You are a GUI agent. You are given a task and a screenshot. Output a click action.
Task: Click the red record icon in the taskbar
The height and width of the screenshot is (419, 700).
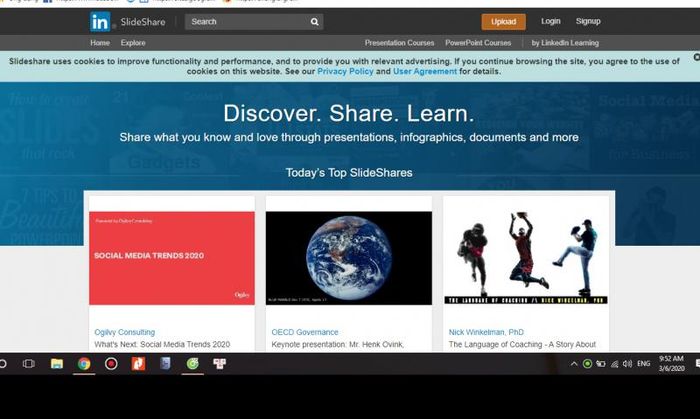click(x=111, y=364)
